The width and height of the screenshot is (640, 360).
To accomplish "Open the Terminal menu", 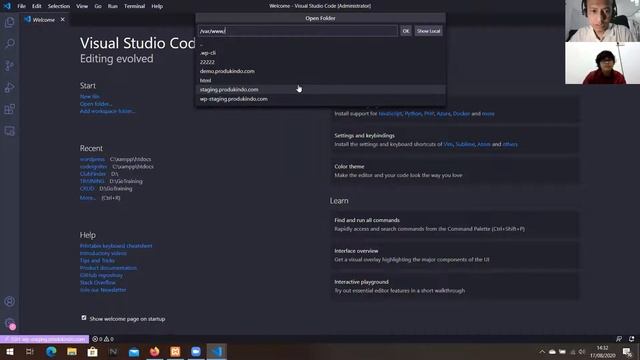I will 134,6.
